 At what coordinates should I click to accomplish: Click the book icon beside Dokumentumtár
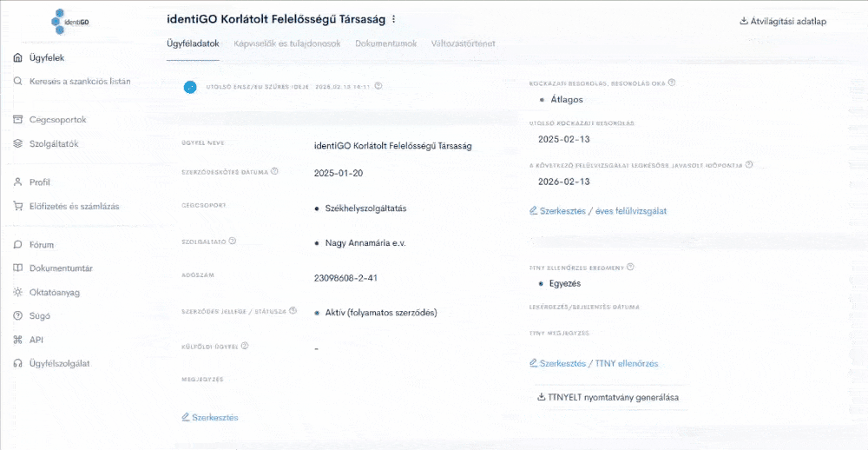pos(17,268)
